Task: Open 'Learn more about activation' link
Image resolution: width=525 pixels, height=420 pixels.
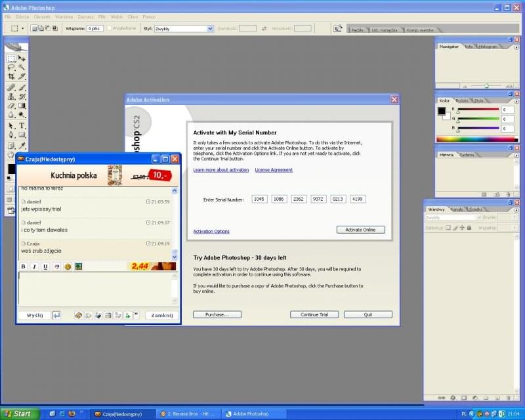Action: coord(221,170)
